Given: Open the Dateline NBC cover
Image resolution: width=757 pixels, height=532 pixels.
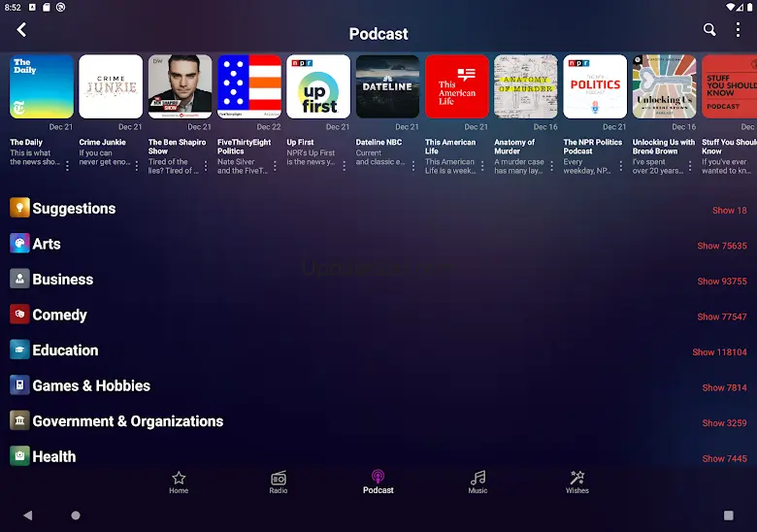Looking at the screenshot, I should 387,86.
